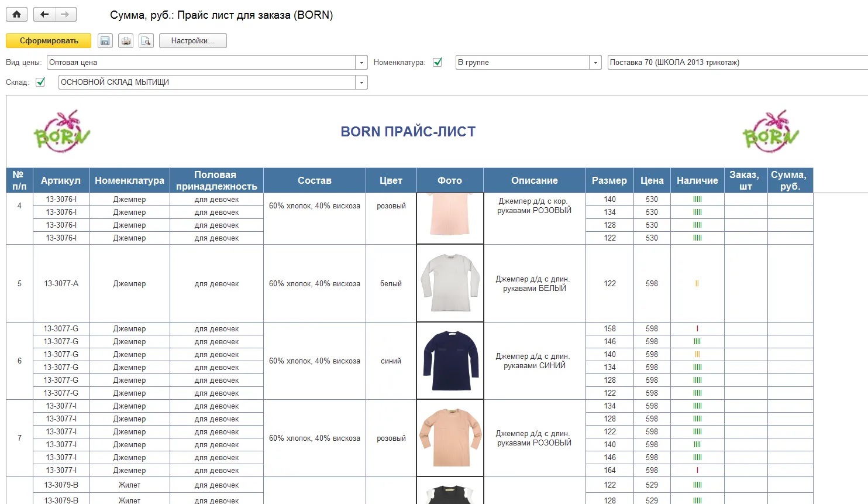Click the Цена column header
Viewport: 868px width, 504px height.
652,180
